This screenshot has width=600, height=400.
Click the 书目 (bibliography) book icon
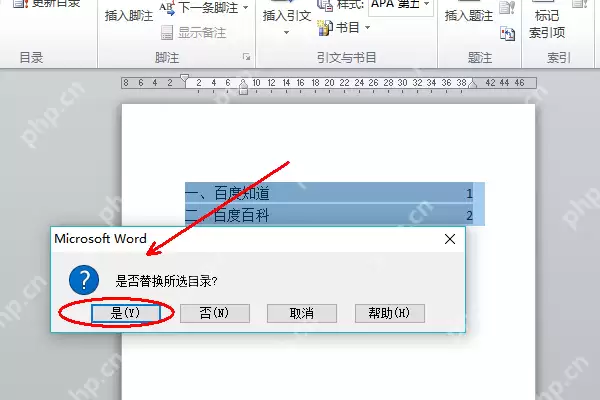point(325,28)
